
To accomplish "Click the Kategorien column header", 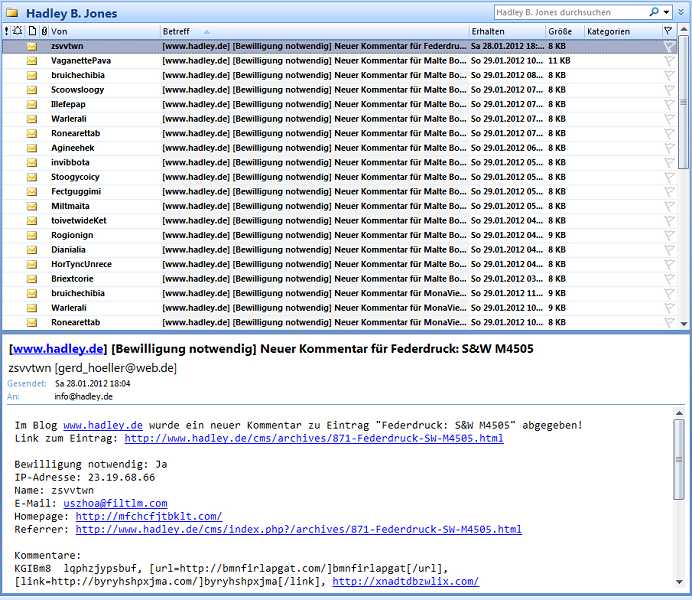I will click(620, 32).
